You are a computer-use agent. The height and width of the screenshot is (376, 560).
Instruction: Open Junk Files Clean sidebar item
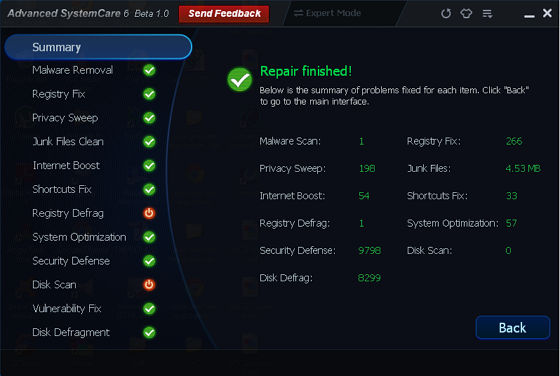(68, 142)
